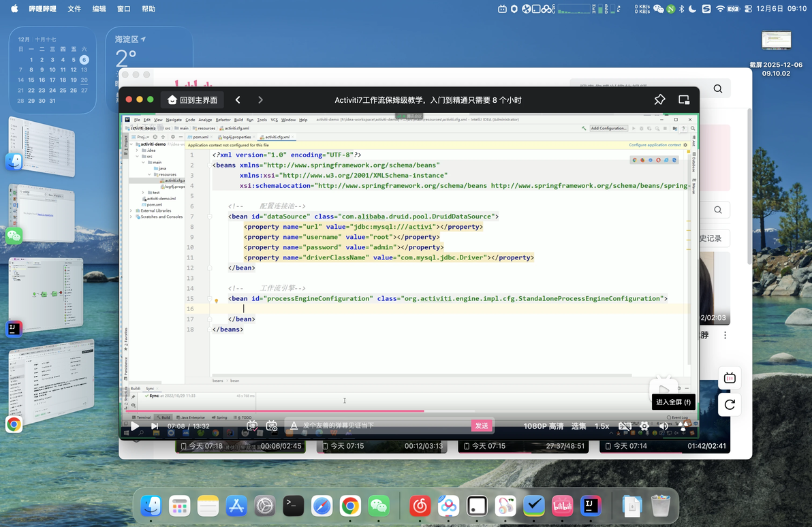Open App Store from the Dock
The height and width of the screenshot is (527, 812).
[x=236, y=506]
